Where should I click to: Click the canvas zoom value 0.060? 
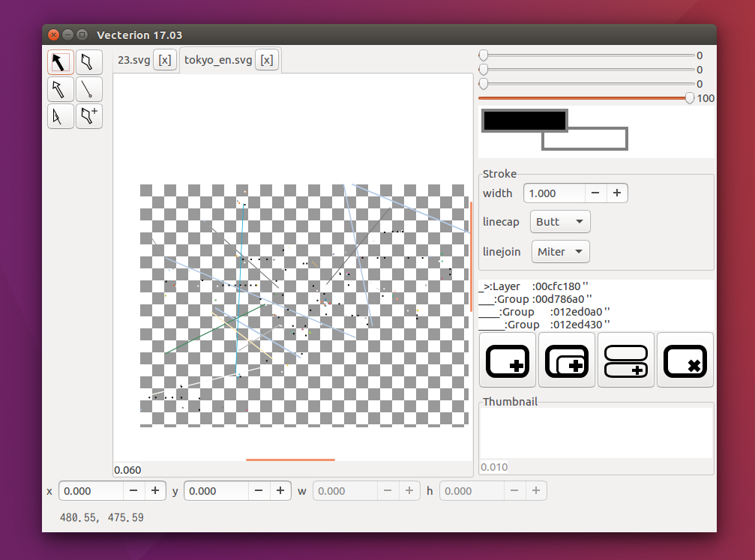(127, 470)
